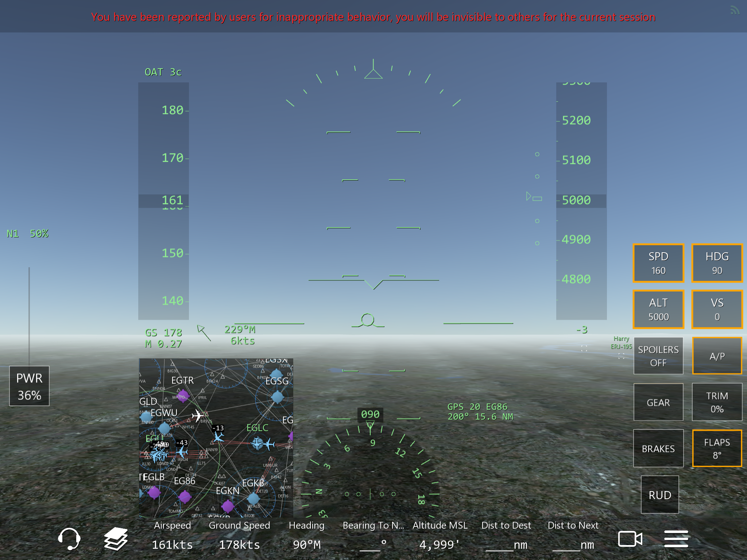Disable ALT 5000 altitude hold
Viewport: 747px width, 560px height.
(658, 309)
